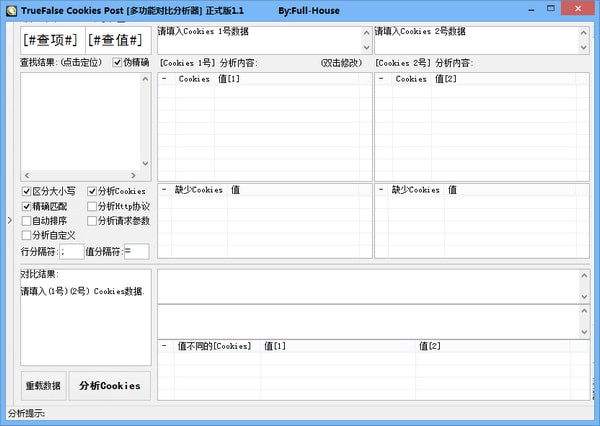
Task: Click scroll-up arrow of Cookies 1号 input box
Action: click(364, 32)
